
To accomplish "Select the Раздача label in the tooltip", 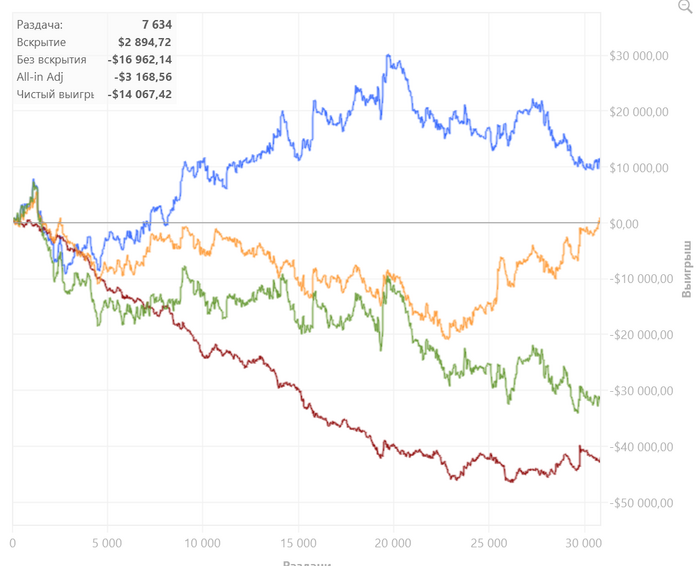I will (x=40, y=23).
